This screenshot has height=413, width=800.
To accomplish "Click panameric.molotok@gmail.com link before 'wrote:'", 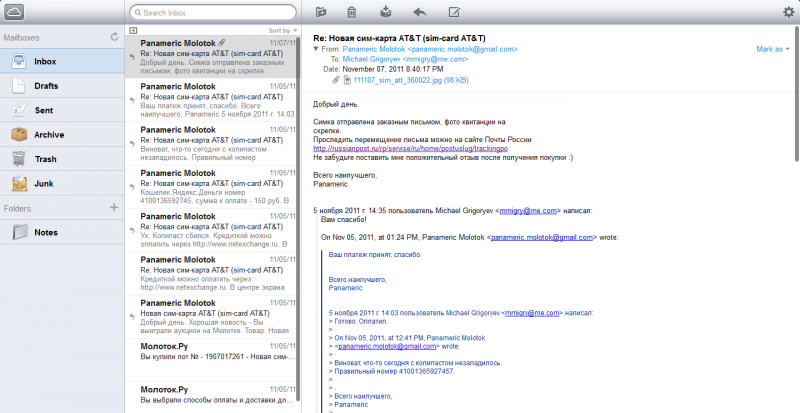I will (542, 237).
